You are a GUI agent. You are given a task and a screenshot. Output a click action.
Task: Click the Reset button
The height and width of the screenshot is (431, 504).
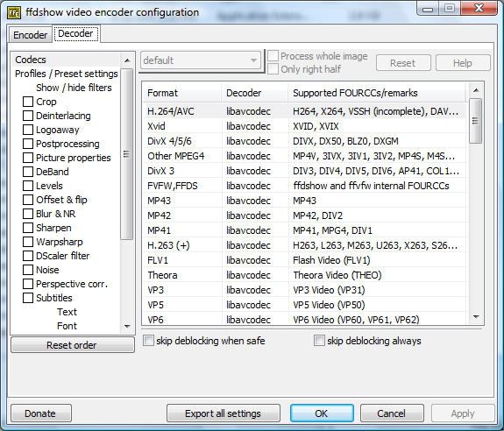(x=403, y=63)
